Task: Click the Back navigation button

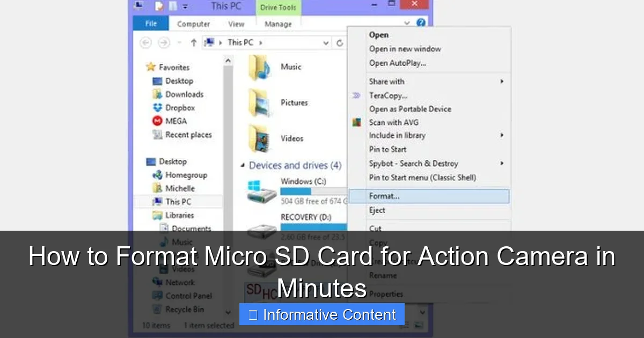Action: [x=145, y=42]
